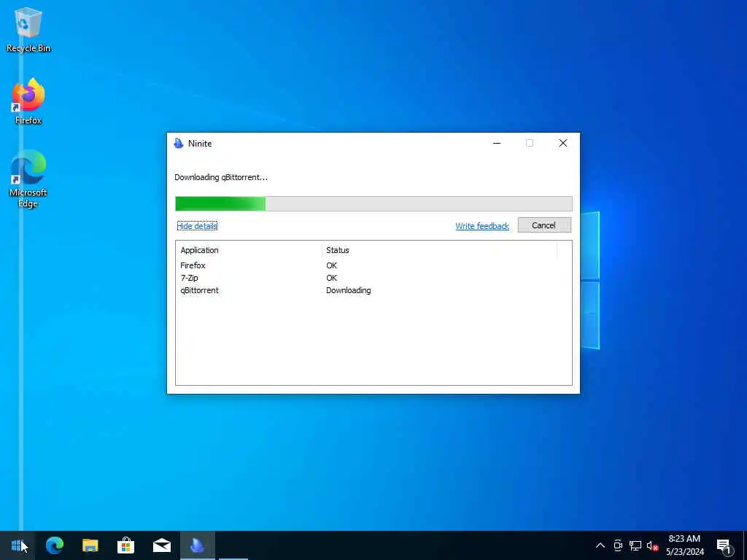
Task: Click the OK status next to 7-Zip
Action: 332,278
